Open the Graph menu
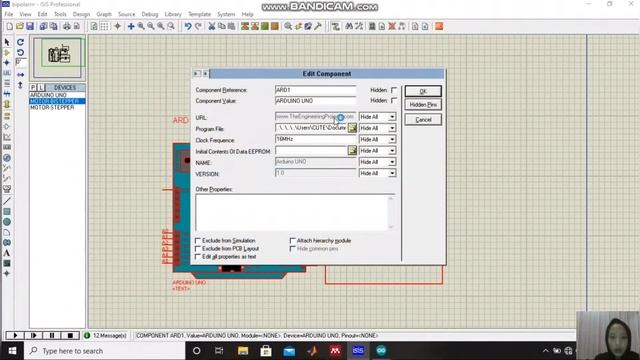The width and height of the screenshot is (640, 360). (104, 14)
